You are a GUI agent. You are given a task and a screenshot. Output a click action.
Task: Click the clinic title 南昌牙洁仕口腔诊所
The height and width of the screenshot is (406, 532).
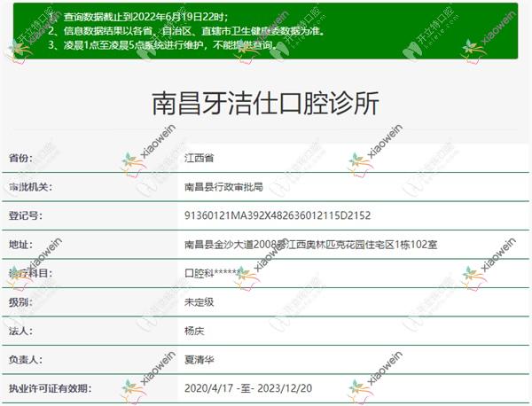(x=265, y=103)
